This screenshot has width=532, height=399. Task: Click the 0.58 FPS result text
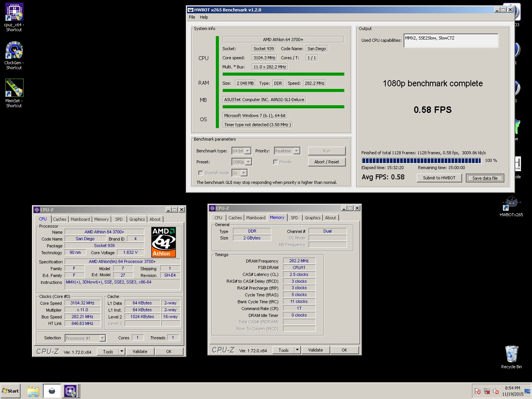[x=433, y=110]
